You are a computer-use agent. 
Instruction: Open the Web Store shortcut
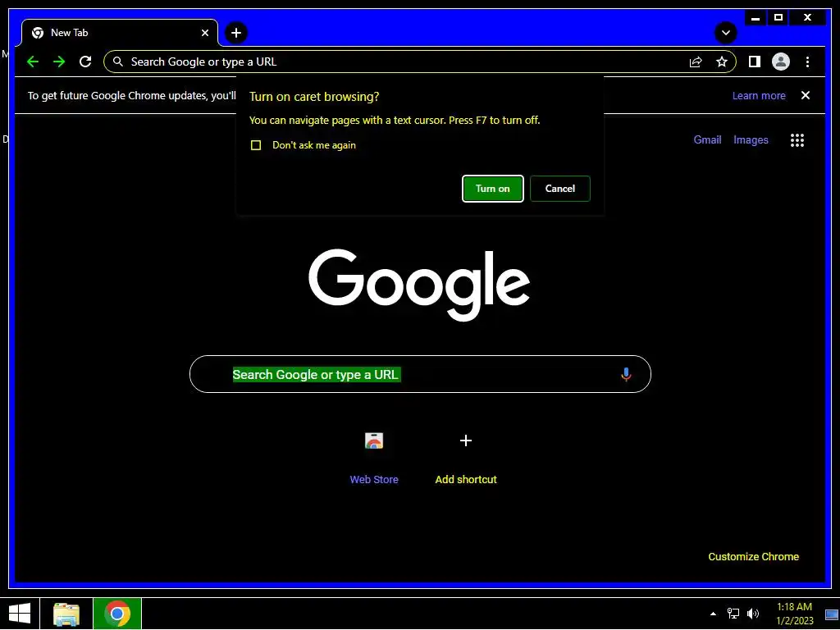[374, 458]
